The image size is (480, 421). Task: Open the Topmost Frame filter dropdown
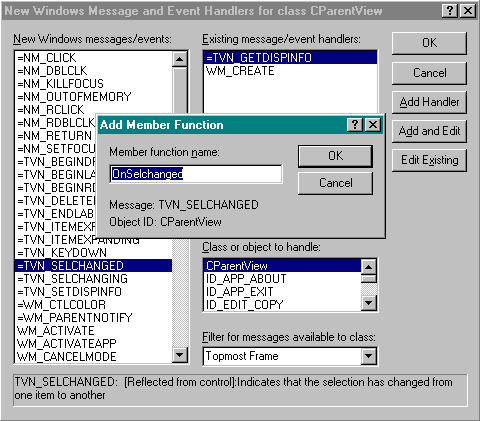(x=369, y=356)
